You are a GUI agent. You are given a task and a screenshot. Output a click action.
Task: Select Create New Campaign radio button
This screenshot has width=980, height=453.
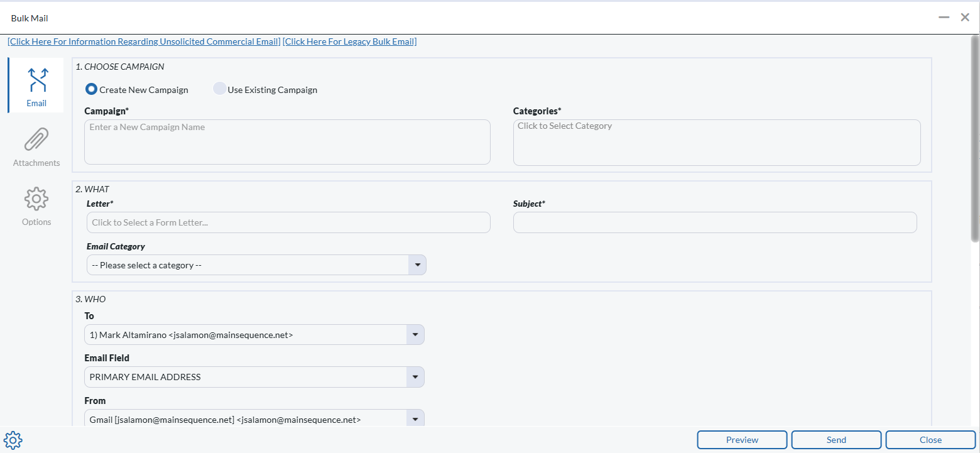coord(91,89)
